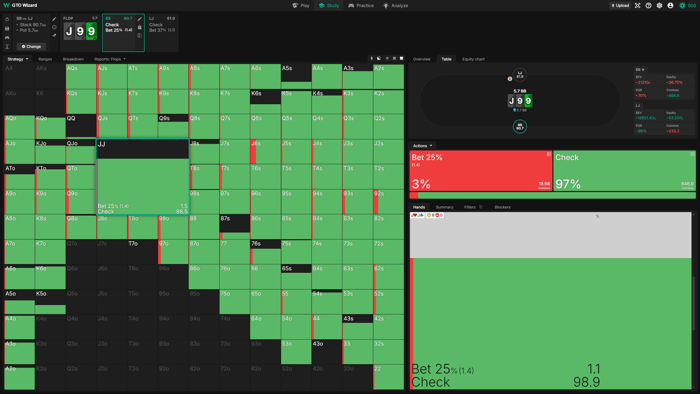Select the 22 cell in matrix
The height and width of the screenshot is (394, 700).
point(388,377)
